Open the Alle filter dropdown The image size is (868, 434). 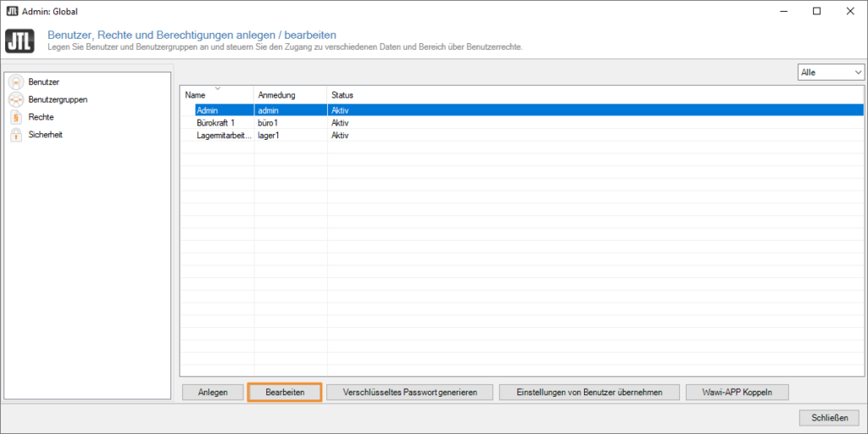[830, 73]
